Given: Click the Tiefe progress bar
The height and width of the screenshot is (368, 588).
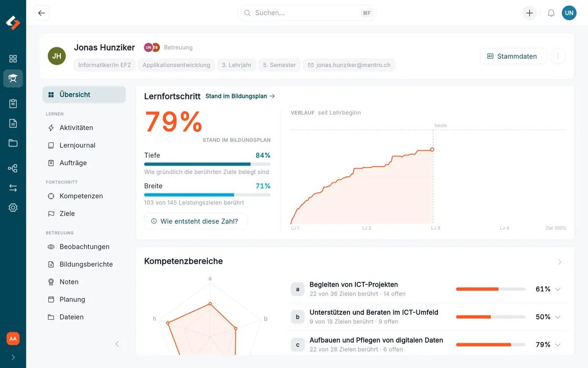Looking at the screenshot, I should click(207, 164).
